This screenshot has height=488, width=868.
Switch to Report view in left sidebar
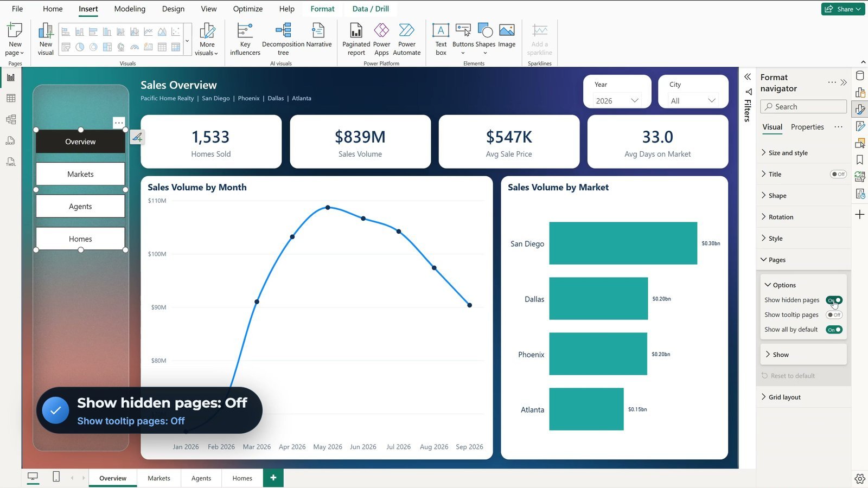point(11,78)
